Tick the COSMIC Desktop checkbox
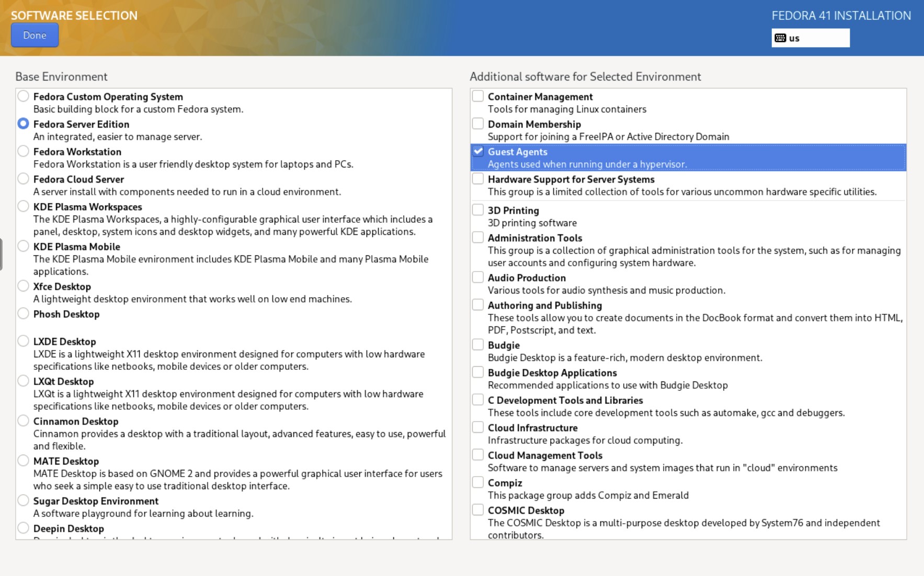The width and height of the screenshot is (924, 576). tap(478, 510)
